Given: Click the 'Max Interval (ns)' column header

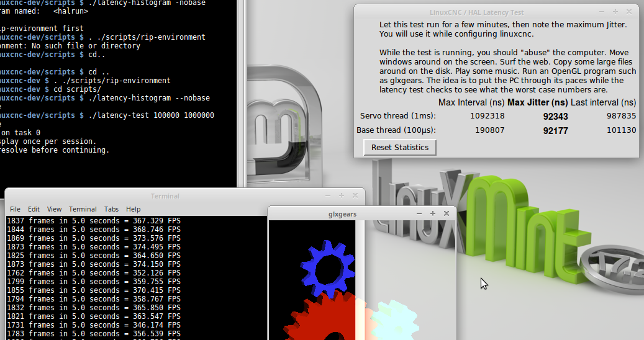Looking at the screenshot, I should click(x=471, y=102).
